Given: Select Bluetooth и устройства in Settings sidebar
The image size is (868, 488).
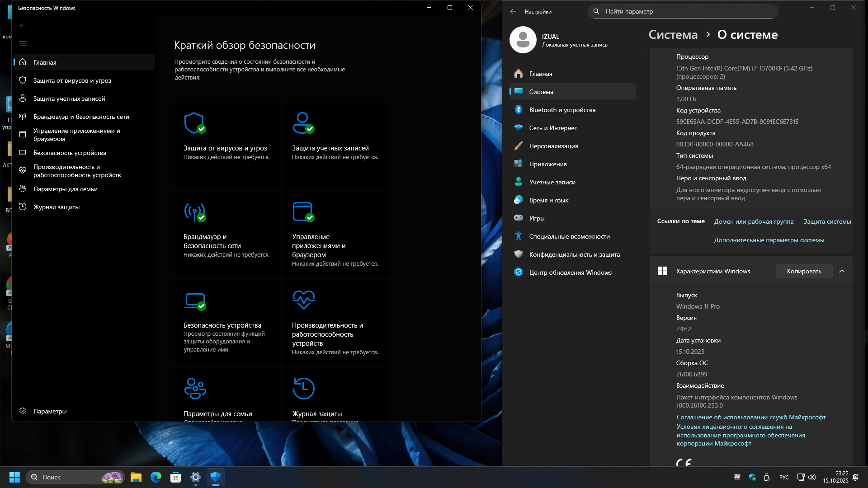Looking at the screenshot, I should tap(562, 110).
